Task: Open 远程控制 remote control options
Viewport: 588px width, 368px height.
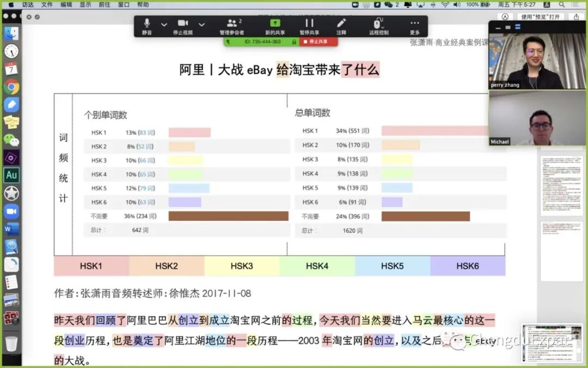Action: pyautogui.click(x=379, y=26)
